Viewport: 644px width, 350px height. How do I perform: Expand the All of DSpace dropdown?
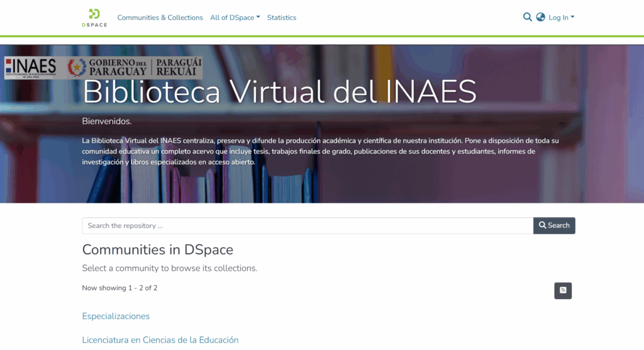235,18
